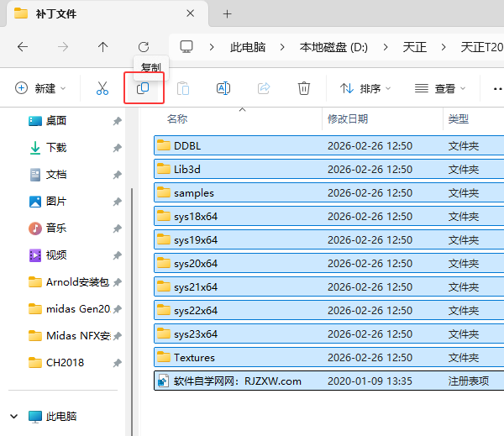Sort by the 修改日期 column header
Viewport: 504px width, 436px height.
coord(348,119)
